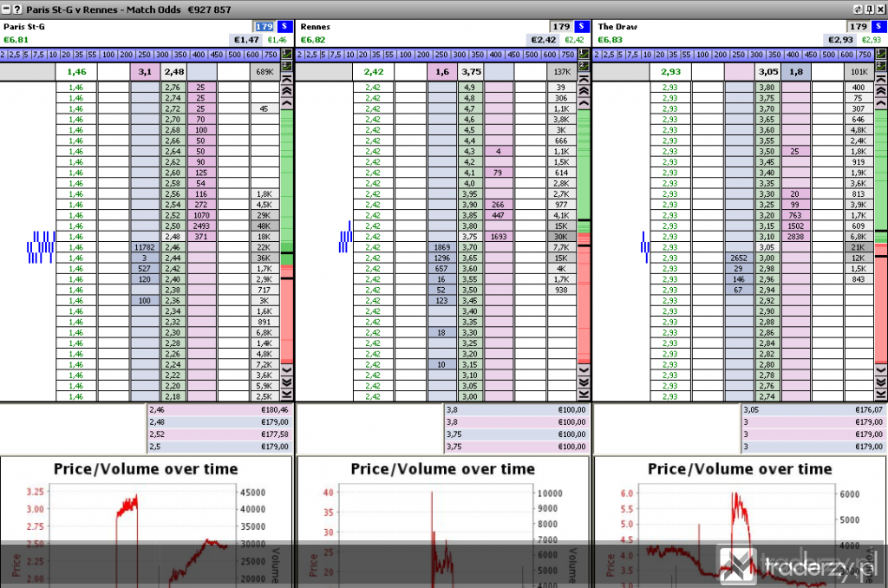Viewport: 888px width, 588px height.
Task: Click 2493 lay cell at price 2,50
Action: coord(201,225)
